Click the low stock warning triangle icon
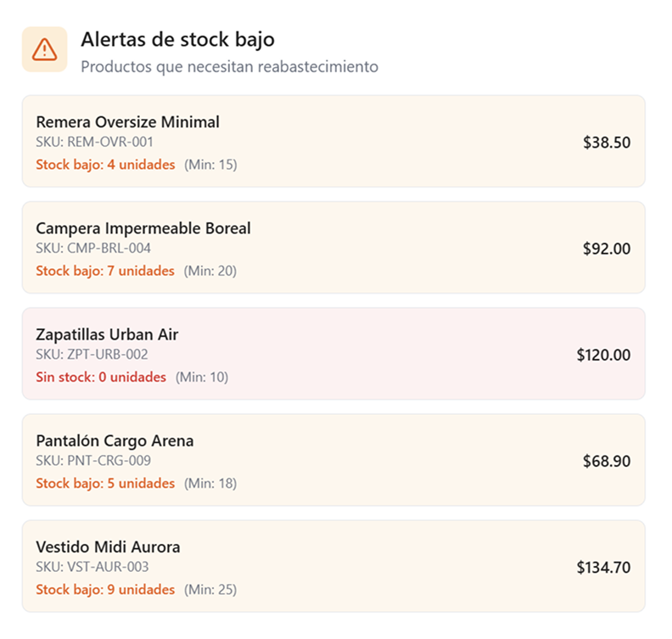The width and height of the screenshot is (672, 639). [x=44, y=50]
